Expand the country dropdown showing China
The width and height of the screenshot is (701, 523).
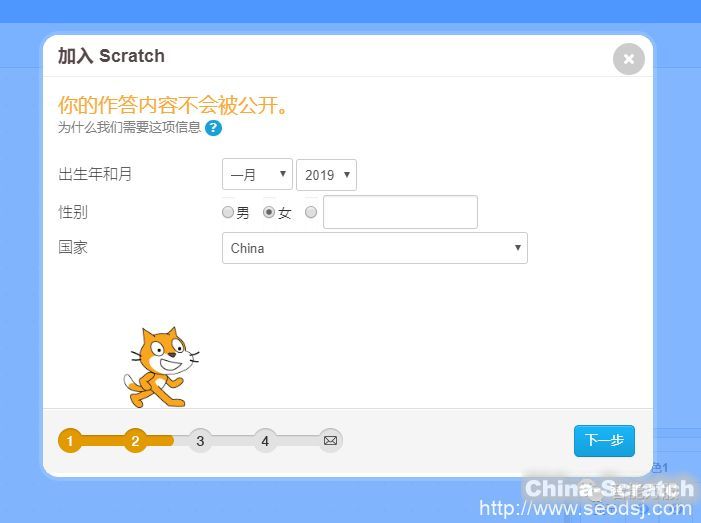click(375, 248)
